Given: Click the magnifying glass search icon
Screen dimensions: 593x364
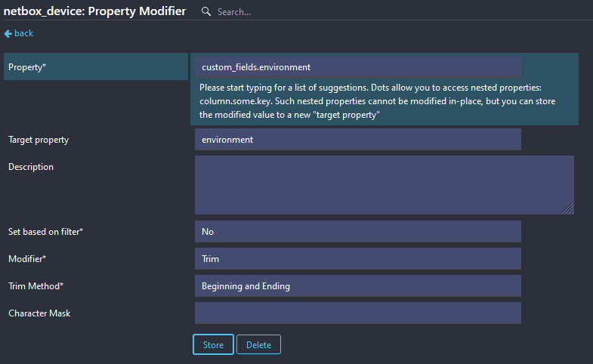Looking at the screenshot, I should click(205, 11).
